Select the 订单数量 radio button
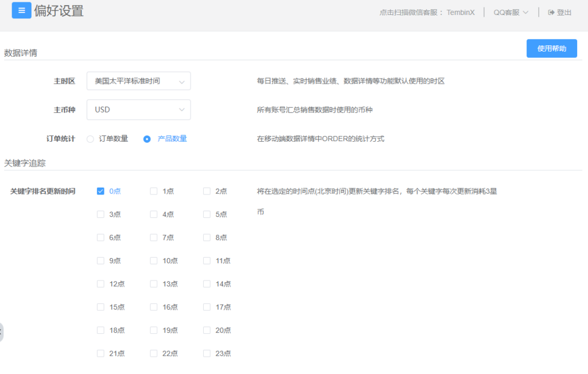 pyautogui.click(x=90, y=139)
